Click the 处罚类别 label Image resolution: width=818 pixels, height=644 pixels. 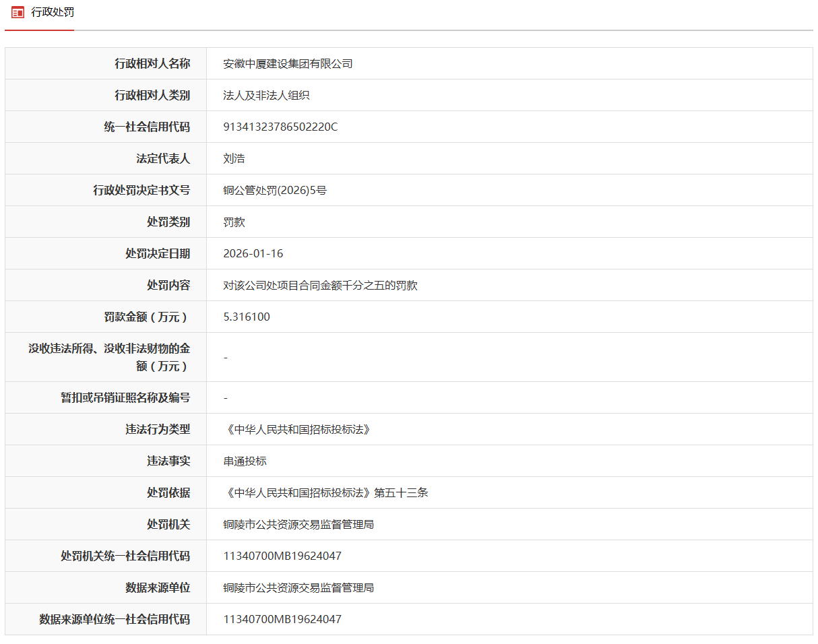coord(168,222)
